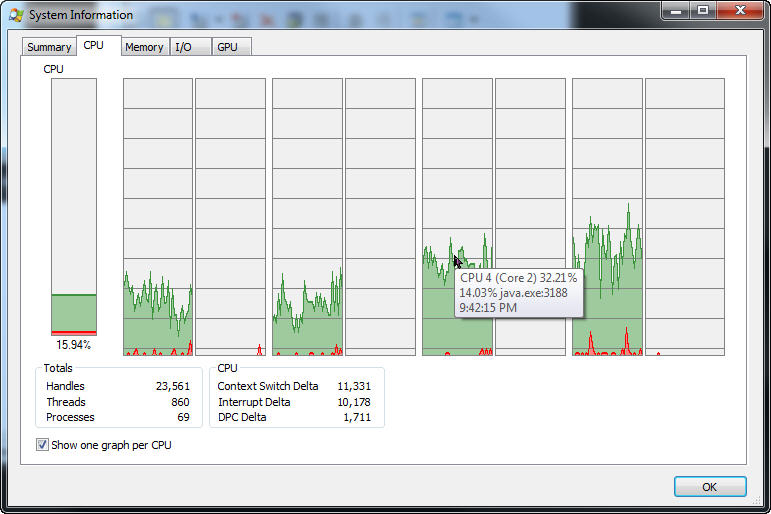
Task: Click the third per-CPU graph with activity
Action: click(307, 217)
